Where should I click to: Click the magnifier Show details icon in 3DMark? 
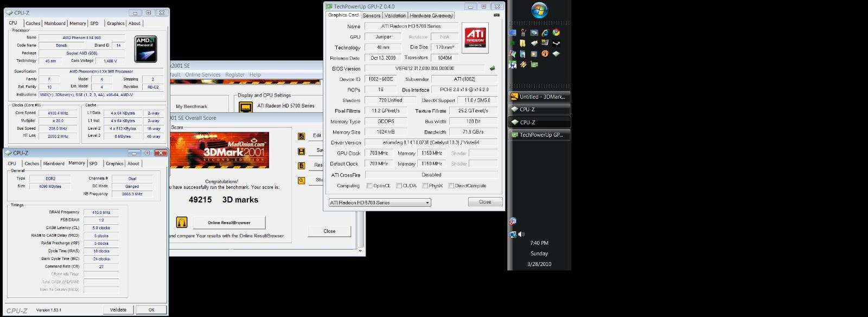pos(301,180)
